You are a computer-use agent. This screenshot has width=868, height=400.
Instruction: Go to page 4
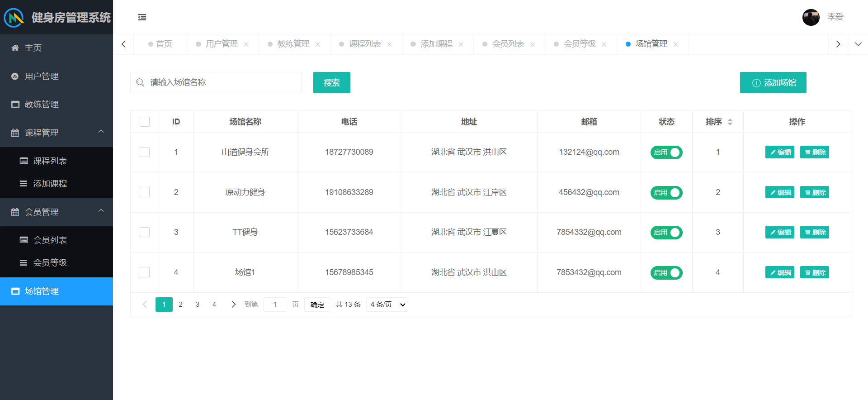point(214,305)
